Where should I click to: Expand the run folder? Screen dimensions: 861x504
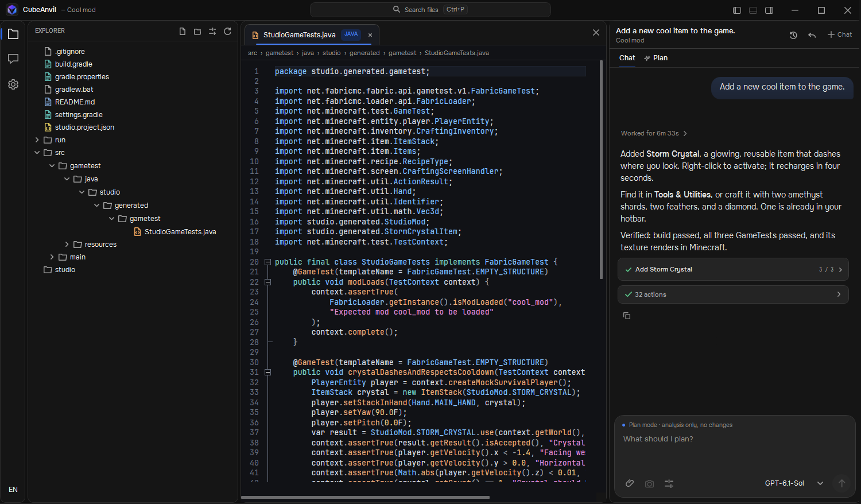pos(37,140)
